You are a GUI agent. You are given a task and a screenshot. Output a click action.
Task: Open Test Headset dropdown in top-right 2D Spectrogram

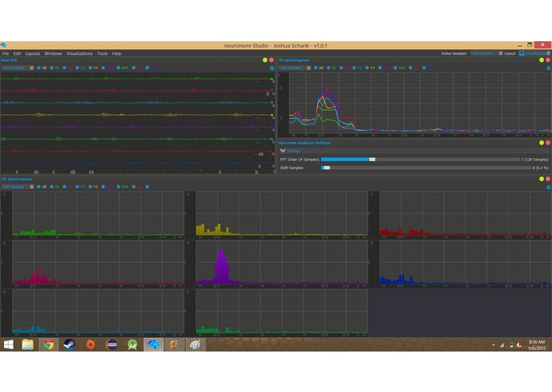(x=295, y=68)
